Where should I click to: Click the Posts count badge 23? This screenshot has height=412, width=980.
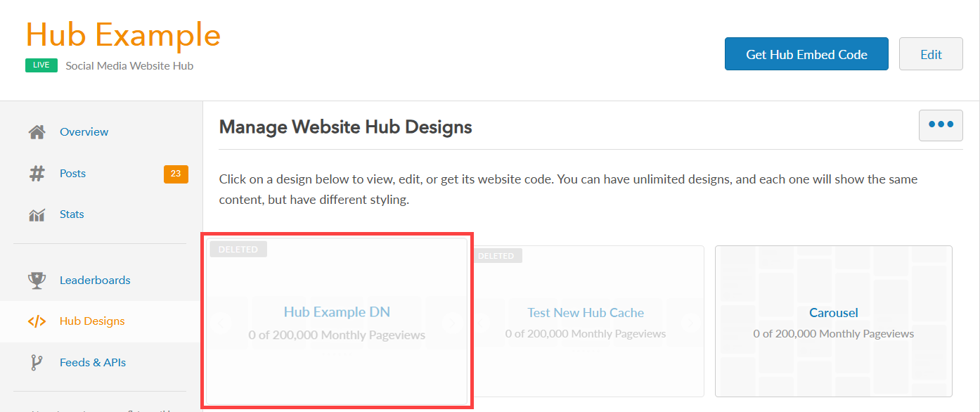176,174
